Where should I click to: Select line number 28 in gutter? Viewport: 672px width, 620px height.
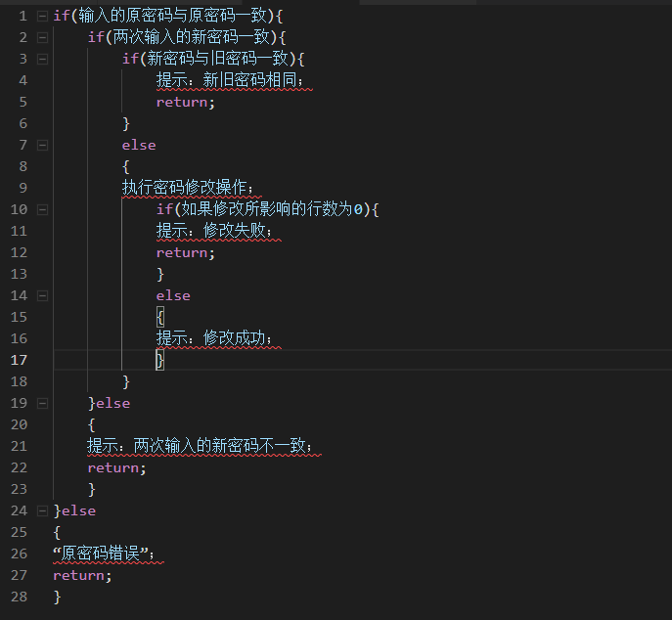click(x=19, y=597)
